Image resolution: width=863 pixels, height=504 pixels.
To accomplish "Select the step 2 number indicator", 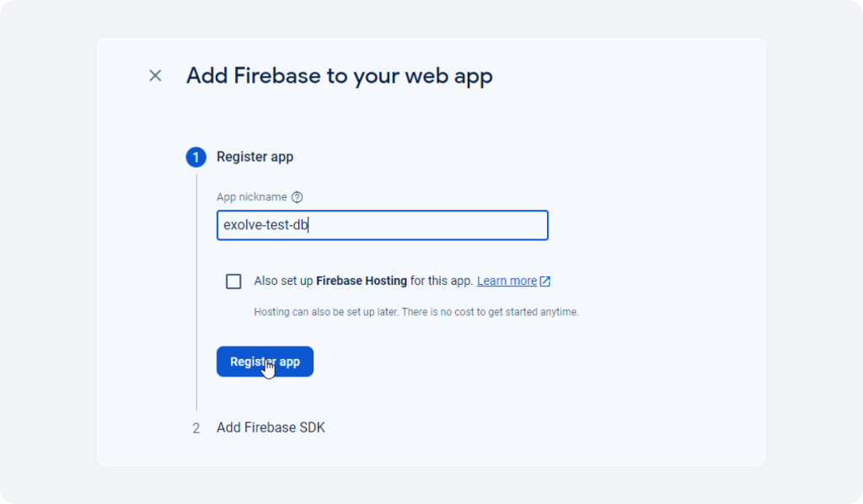I will [196, 428].
